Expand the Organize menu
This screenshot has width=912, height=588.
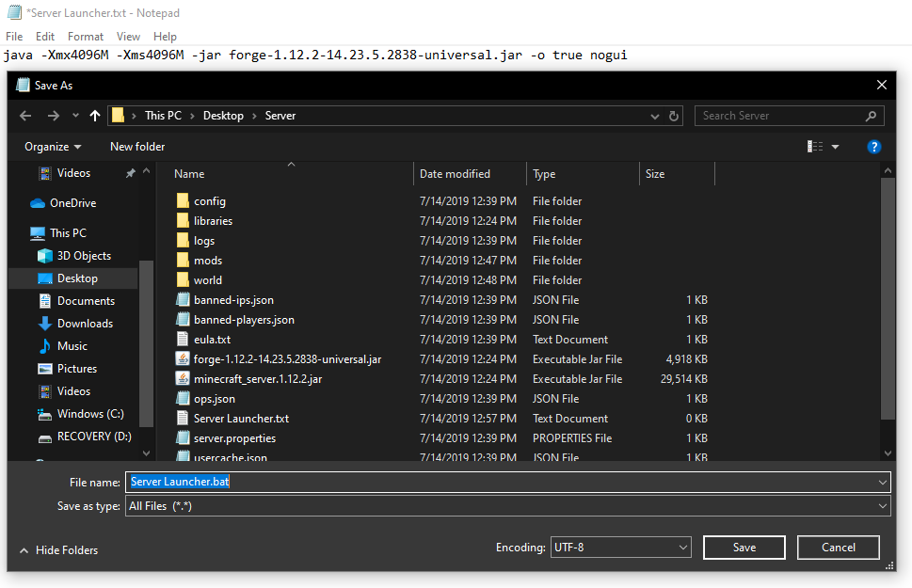pos(53,146)
